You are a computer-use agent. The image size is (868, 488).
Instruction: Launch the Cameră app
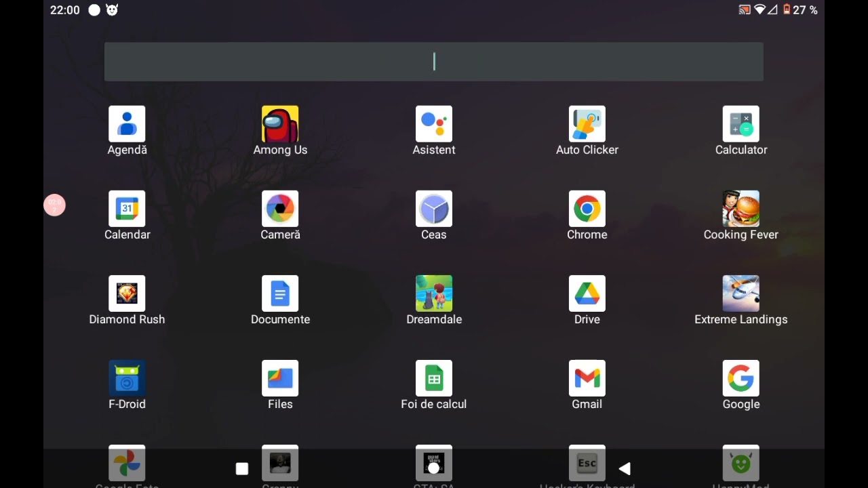pos(280,209)
